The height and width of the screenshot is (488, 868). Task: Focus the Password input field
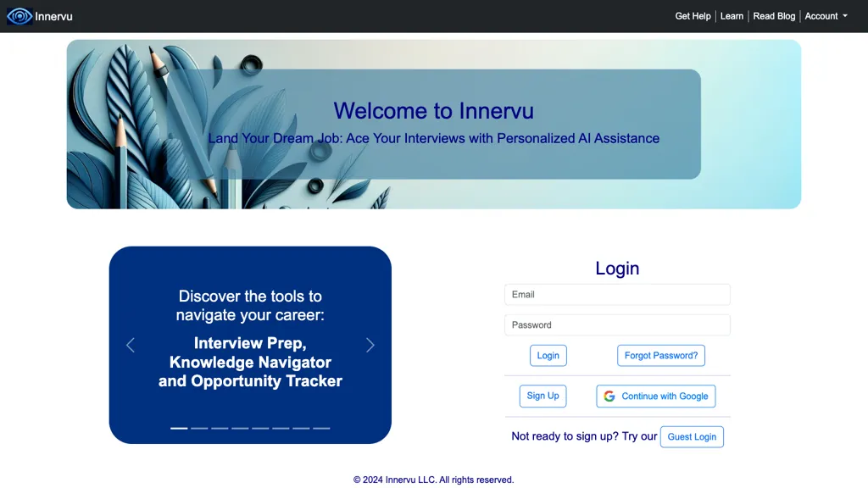(617, 324)
